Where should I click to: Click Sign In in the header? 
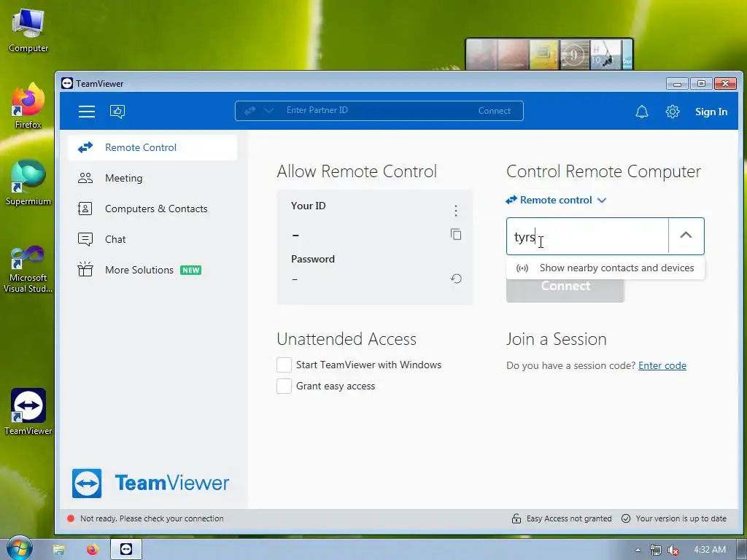click(711, 112)
